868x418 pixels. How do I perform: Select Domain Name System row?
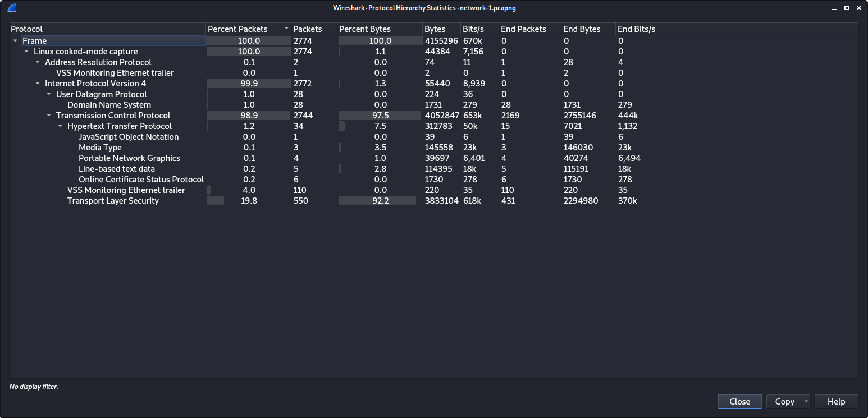(x=433, y=105)
